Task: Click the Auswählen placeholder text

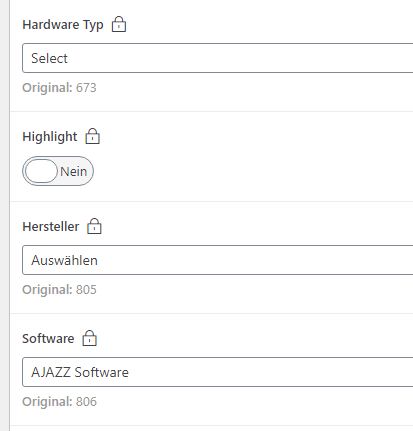Action: [64, 260]
